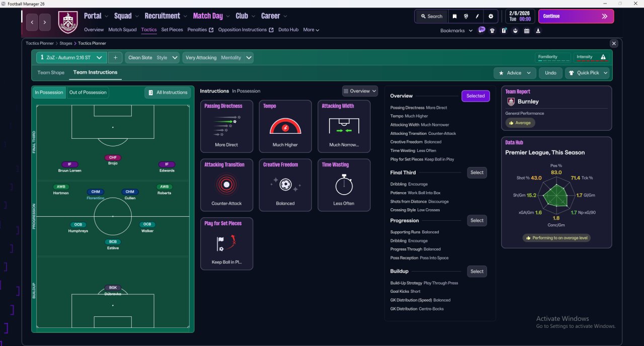644x346 pixels.
Task: Open the Play for Set Pieces card
Action: pos(226,244)
